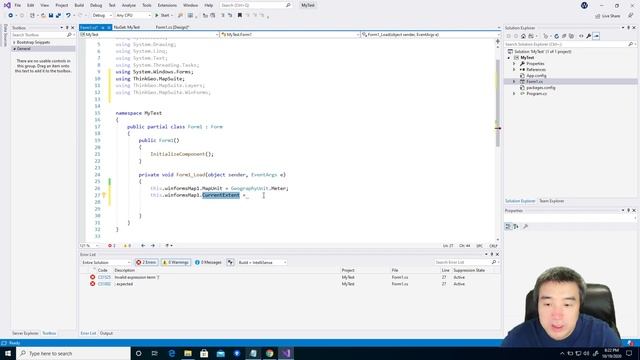
Task: Click the Visual Studio logo icon
Action: point(7,5)
